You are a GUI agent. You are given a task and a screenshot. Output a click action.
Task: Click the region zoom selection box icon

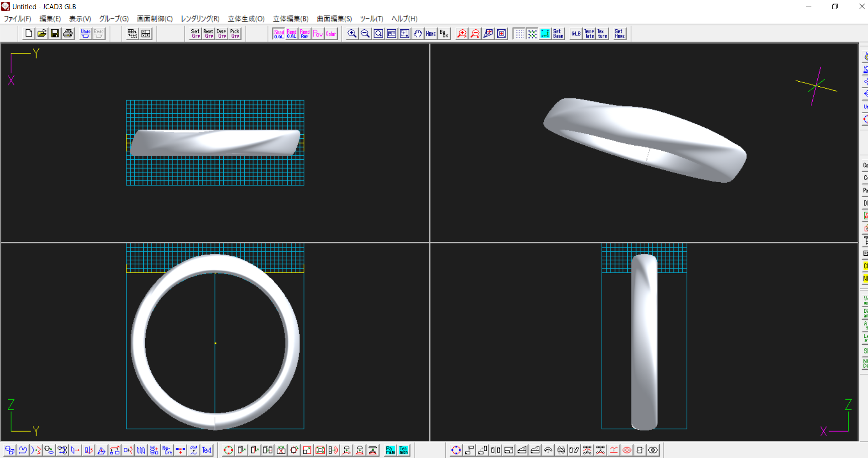tap(405, 33)
